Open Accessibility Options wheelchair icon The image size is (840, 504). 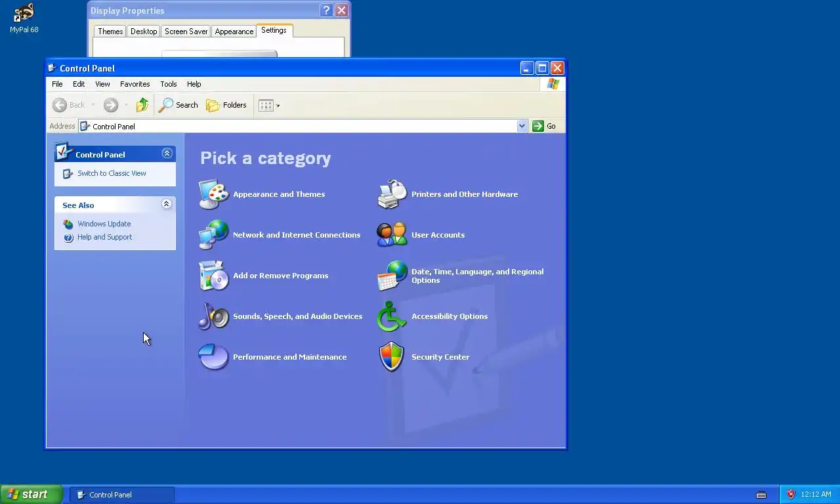[x=392, y=316]
